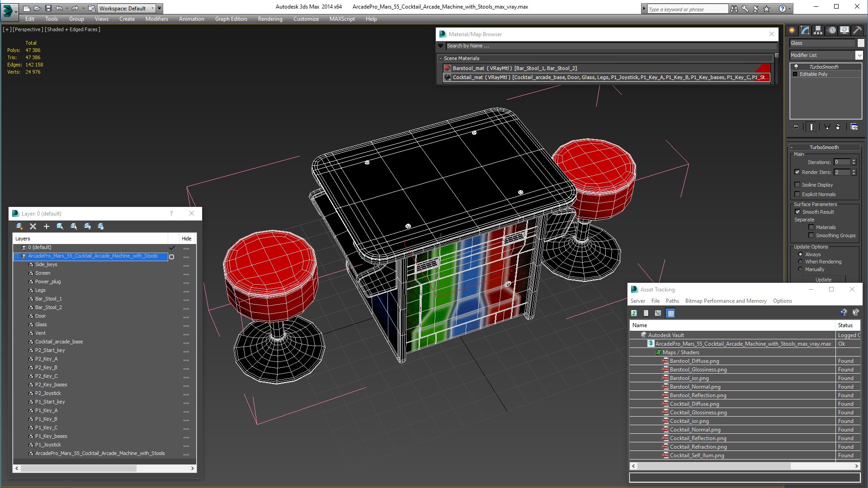Click the Glass object color swatch

861,43
